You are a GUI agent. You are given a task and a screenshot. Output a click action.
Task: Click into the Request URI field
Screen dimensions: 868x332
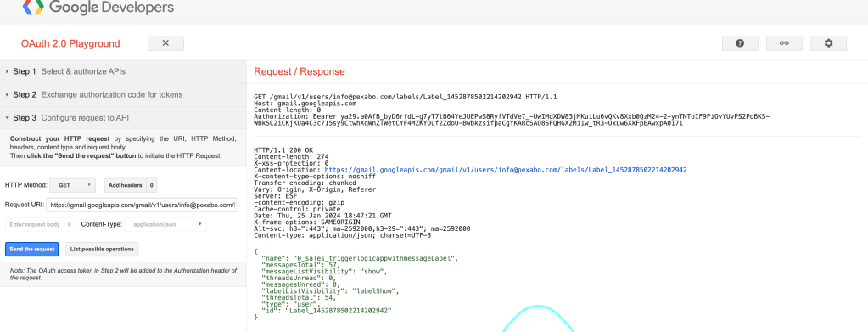click(x=141, y=205)
